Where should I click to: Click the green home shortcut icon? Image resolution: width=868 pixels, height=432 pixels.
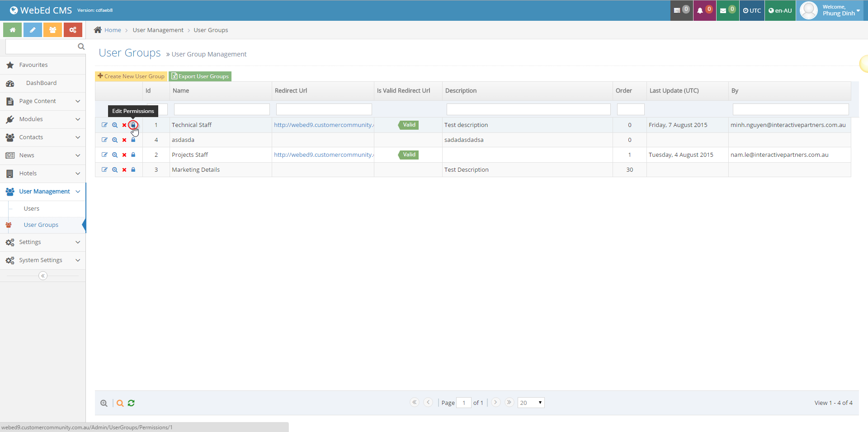(13, 30)
